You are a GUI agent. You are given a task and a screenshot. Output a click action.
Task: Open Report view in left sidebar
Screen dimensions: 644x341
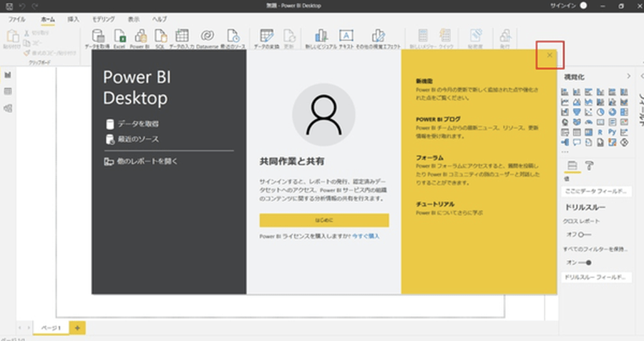tap(8, 75)
